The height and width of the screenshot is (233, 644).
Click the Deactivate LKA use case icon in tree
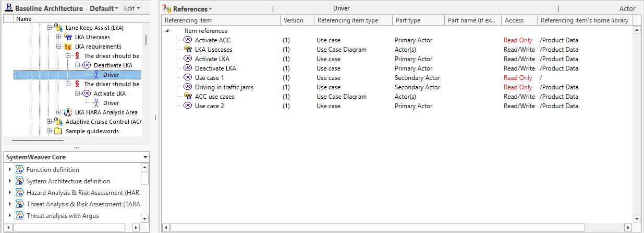[x=87, y=65]
